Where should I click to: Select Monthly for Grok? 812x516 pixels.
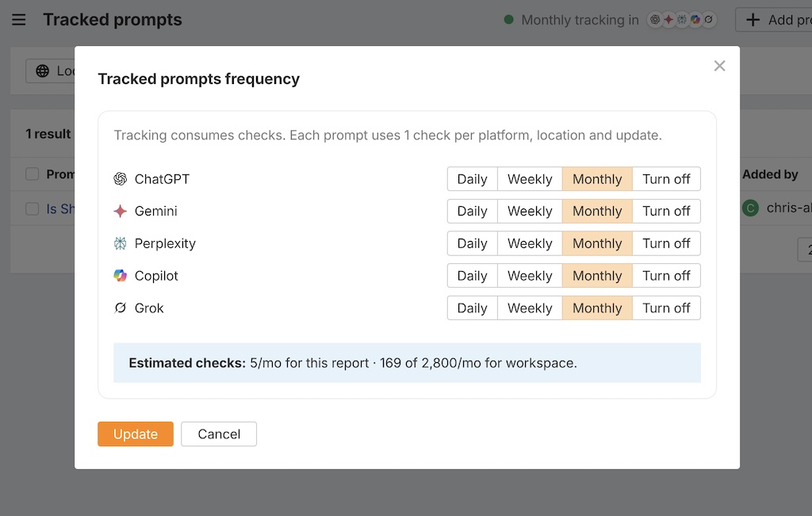(597, 308)
